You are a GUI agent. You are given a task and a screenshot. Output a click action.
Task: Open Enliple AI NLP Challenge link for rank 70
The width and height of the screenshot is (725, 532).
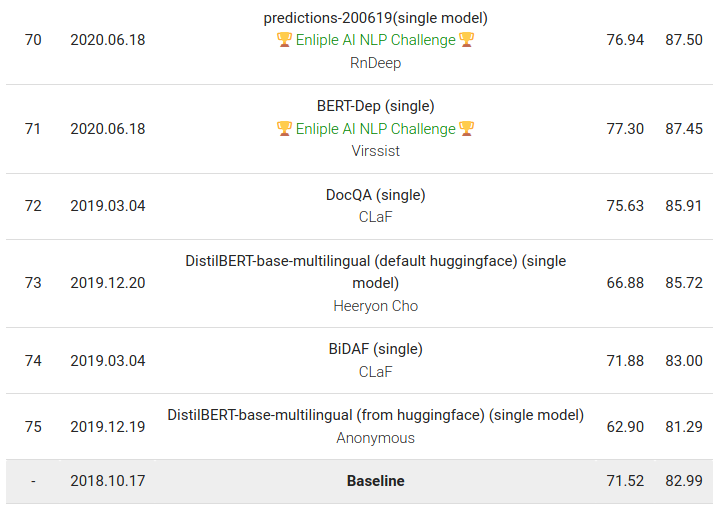tap(375, 40)
